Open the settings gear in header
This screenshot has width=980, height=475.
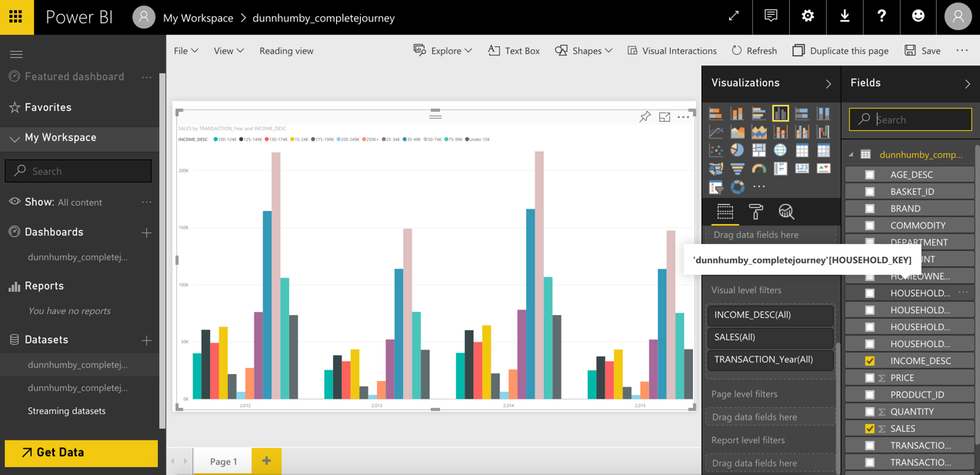pos(808,16)
